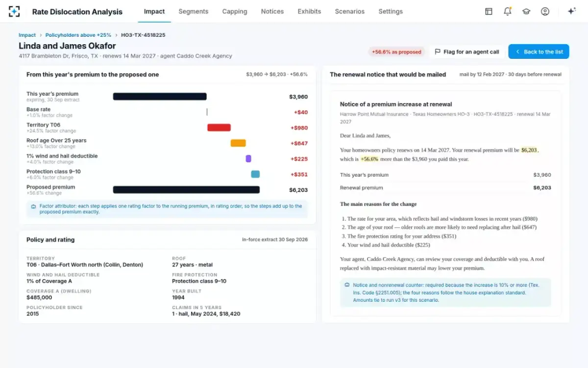Image resolution: width=588 pixels, height=368 pixels.
Task: Click the Territory T06 Dallas–Fort Worth value
Action: point(85,265)
